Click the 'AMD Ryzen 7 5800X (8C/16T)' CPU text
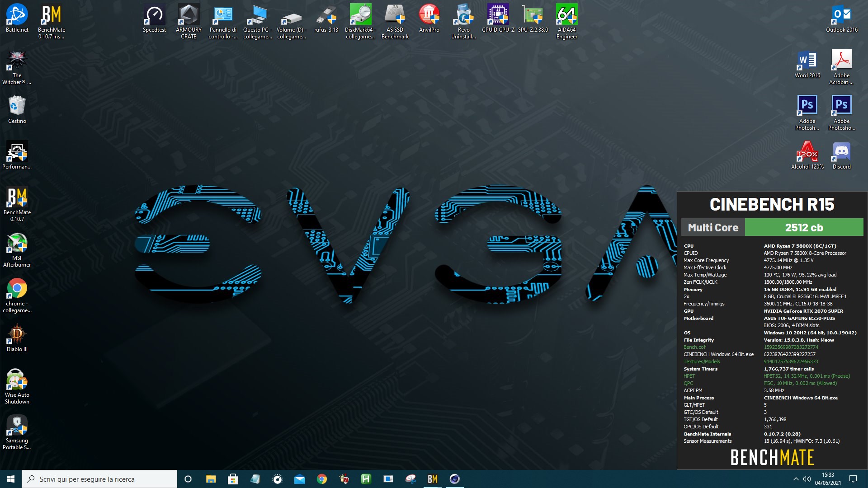Screen dimensions: 868x488 pyautogui.click(x=800, y=246)
